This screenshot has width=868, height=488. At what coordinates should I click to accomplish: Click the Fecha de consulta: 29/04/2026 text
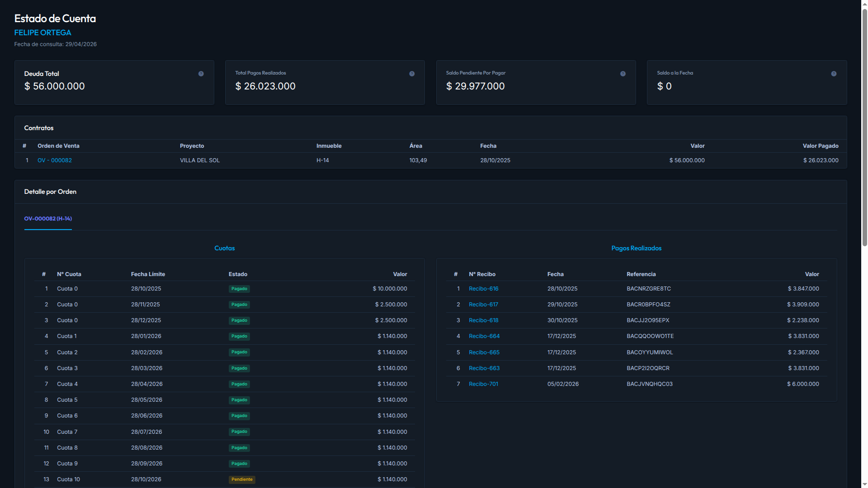click(x=56, y=44)
